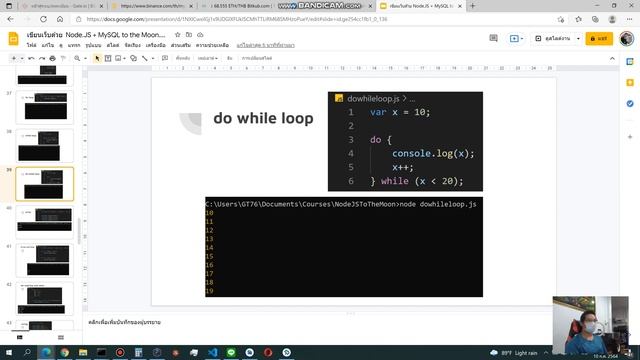The height and width of the screenshot is (360, 640).
Task: Open the new slide layout dropdown arrow
Action: click(22, 58)
